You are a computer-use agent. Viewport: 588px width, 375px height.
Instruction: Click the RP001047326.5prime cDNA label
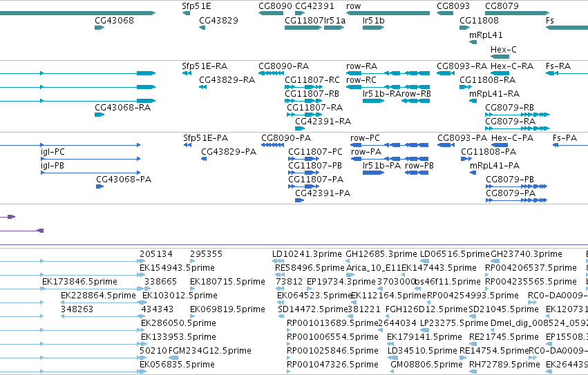tap(332, 365)
